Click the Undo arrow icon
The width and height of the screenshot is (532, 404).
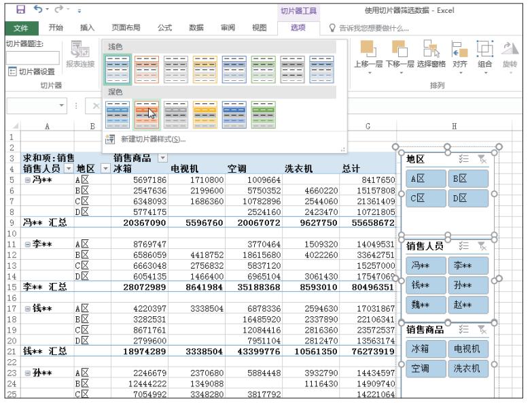[38, 9]
